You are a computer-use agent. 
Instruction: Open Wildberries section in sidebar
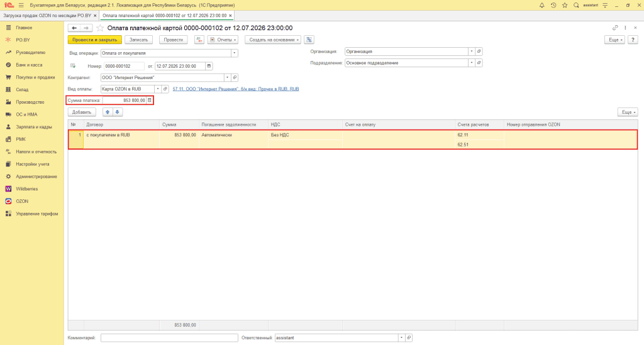tap(26, 189)
